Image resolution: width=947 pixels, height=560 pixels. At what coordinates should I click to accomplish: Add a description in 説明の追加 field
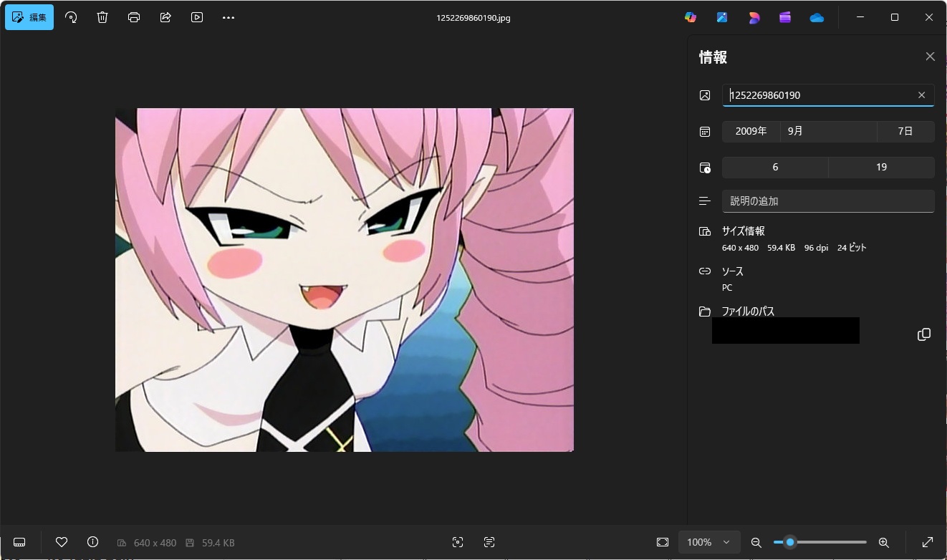pos(827,201)
